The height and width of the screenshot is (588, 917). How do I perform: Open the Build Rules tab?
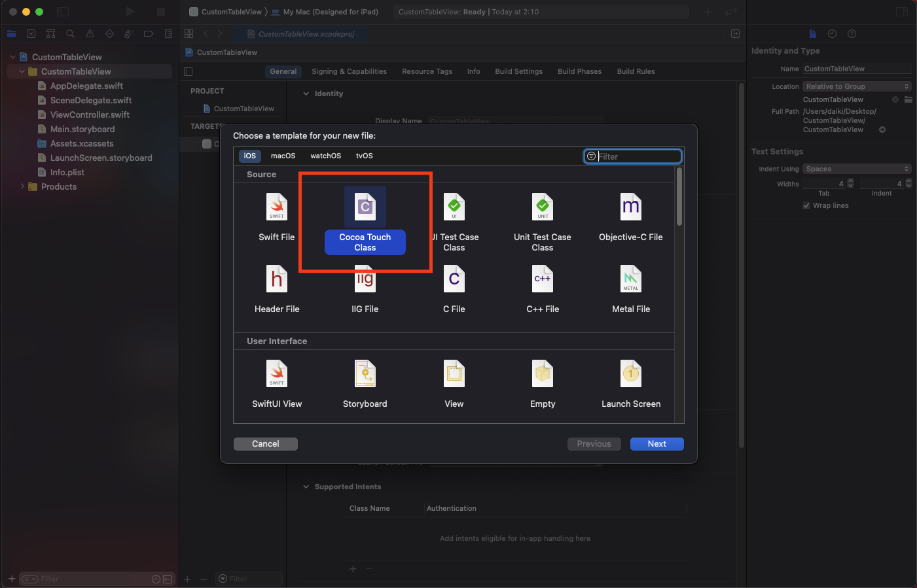pos(636,71)
